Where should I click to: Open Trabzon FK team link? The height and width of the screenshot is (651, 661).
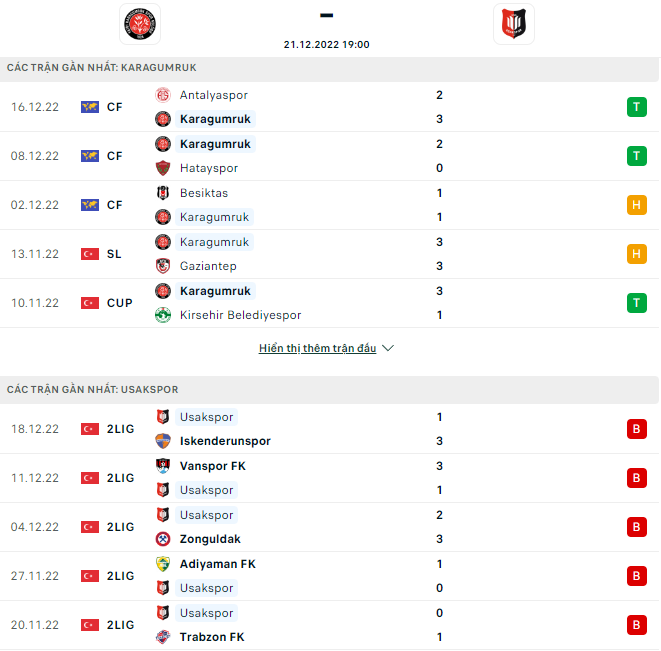point(212,637)
